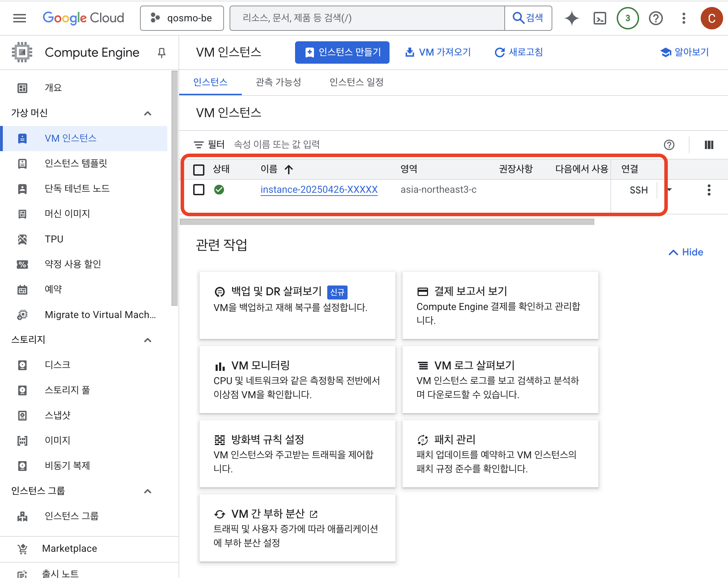This screenshot has height=578, width=728.
Task: Open the header three-dot settings menu
Action: coord(684,18)
